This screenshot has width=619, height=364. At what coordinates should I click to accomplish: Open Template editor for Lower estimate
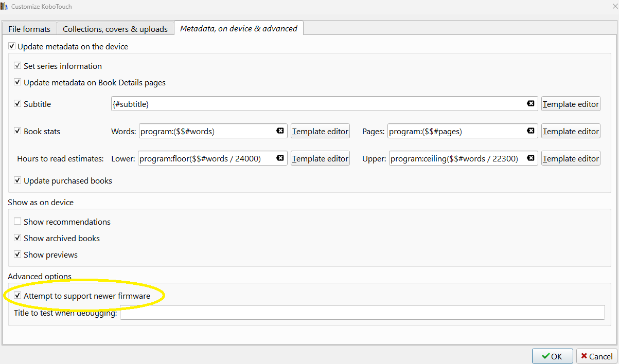(x=320, y=158)
